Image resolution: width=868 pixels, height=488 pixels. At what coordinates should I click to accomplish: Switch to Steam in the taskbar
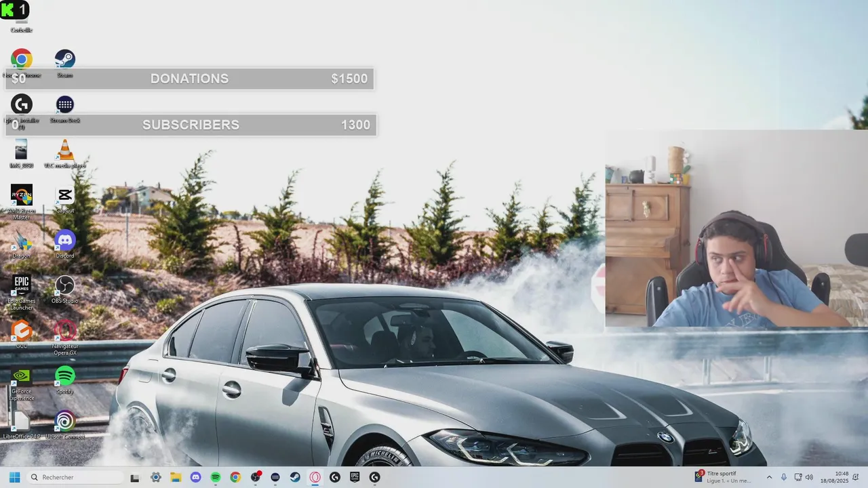(295, 477)
